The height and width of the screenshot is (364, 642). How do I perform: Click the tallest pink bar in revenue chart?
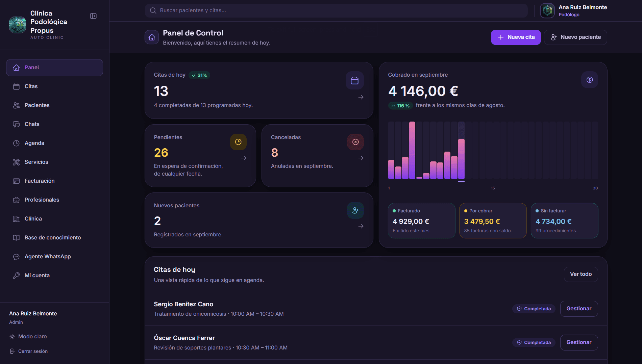[x=412, y=150]
